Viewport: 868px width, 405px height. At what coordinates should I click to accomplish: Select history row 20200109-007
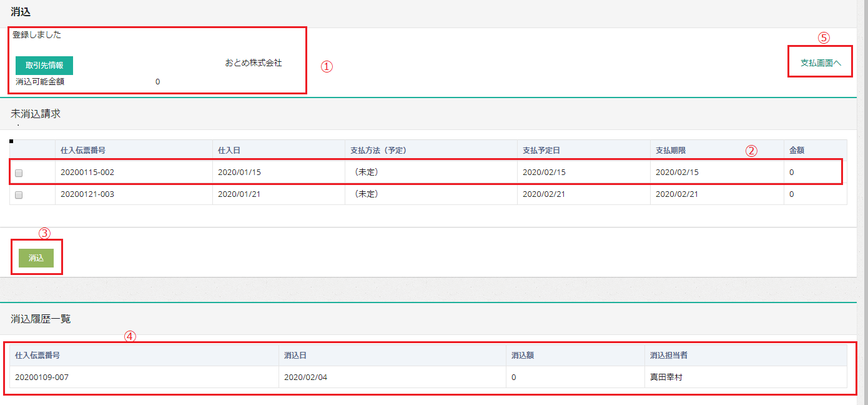tap(42, 377)
